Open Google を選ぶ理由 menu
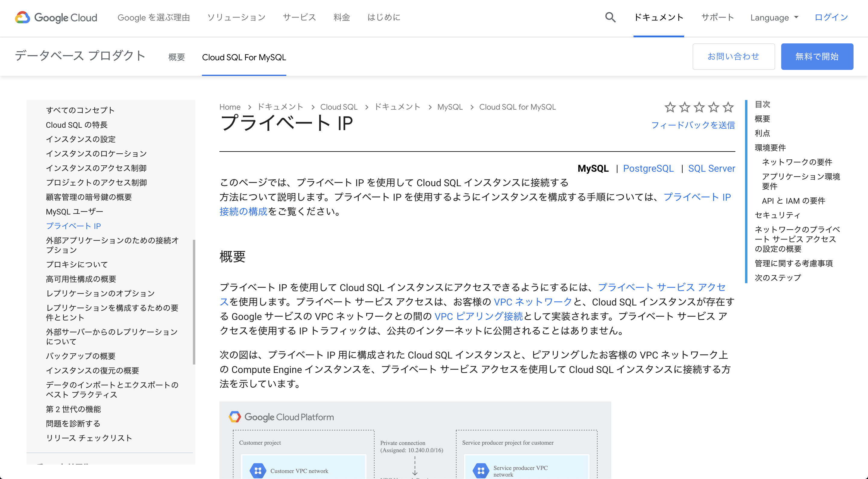868x479 pixels. pos(154,17)
